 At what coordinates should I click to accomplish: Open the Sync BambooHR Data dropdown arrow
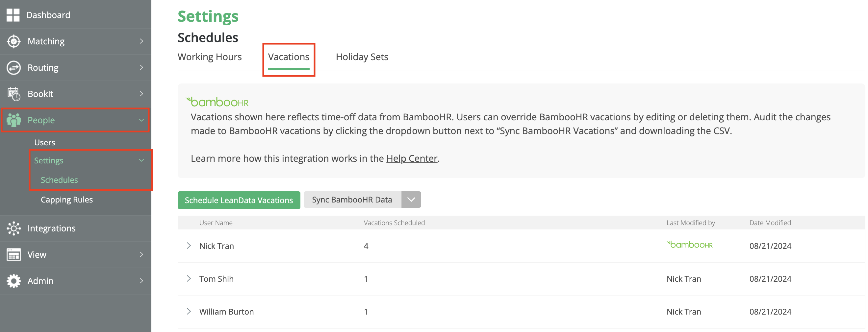[x=411, y=200]
